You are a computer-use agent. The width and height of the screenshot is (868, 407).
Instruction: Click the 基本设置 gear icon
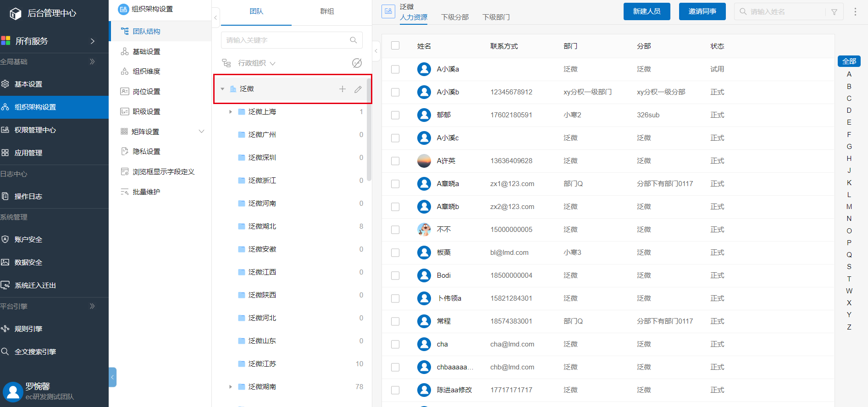click(5, 84)
